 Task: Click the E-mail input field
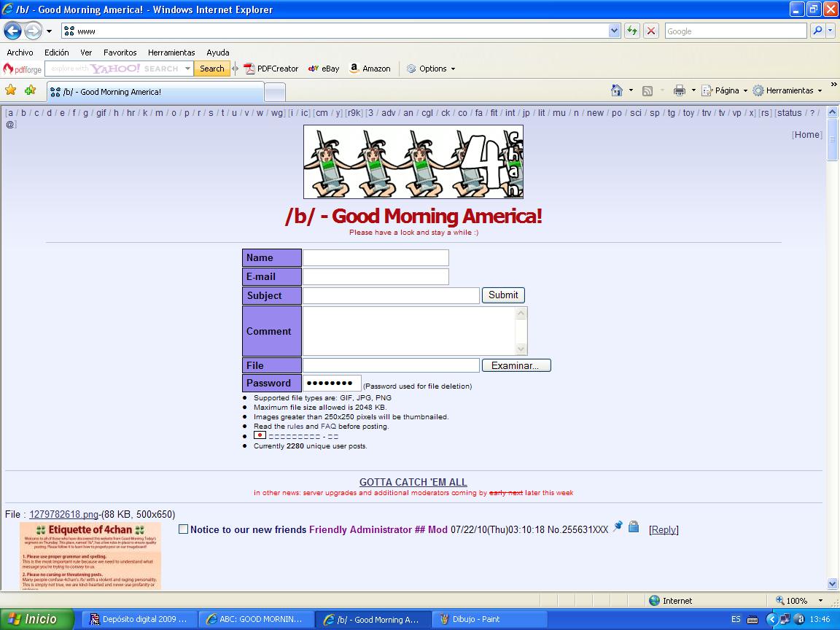[x=376, y=276]
